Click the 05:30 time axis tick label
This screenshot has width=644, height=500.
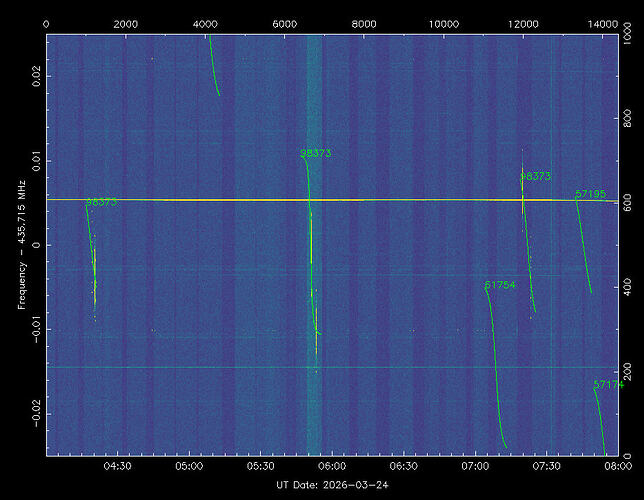260,466
